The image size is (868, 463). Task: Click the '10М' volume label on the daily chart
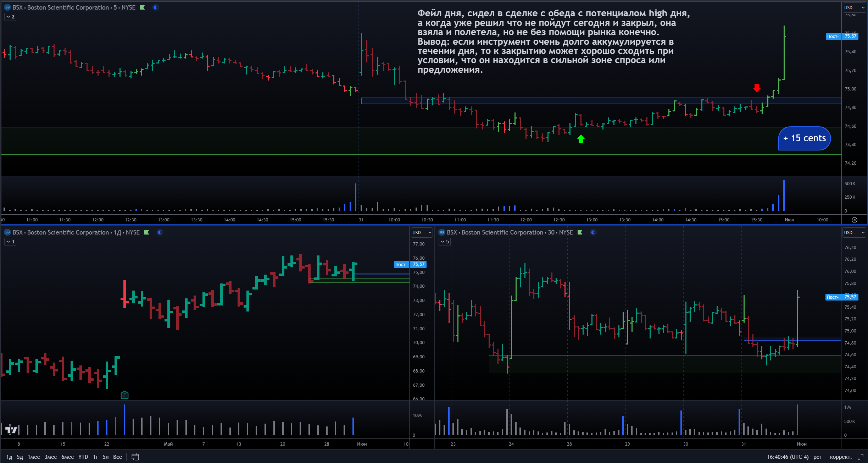[x=417, y=415]
